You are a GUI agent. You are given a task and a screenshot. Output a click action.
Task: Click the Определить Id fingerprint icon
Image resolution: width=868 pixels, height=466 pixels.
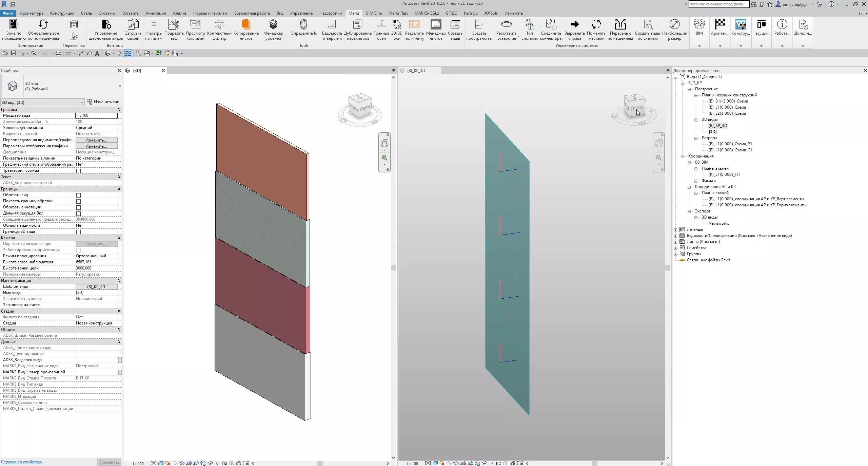pos(303,25)
